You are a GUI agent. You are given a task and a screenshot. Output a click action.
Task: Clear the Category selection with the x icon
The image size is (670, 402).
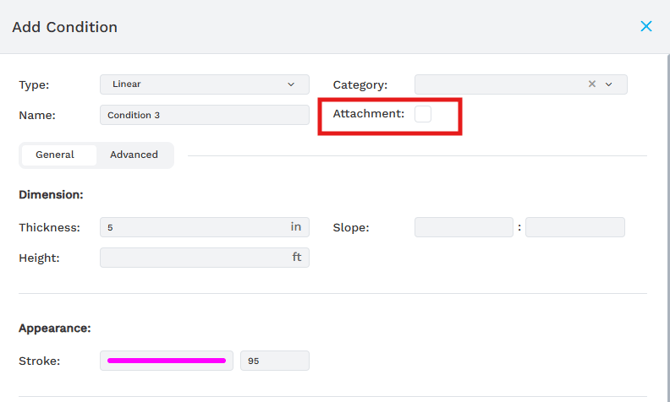(592, 85)
